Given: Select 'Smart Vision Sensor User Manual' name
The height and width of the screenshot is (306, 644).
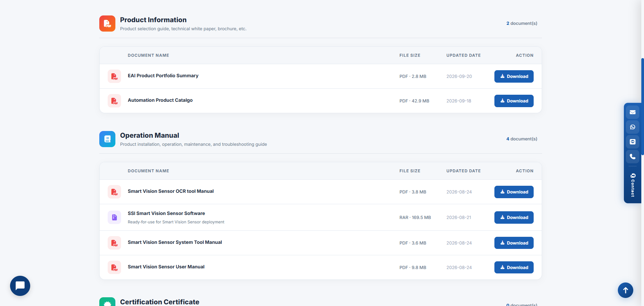Looking at the screenshot, I should pos(166,267).
